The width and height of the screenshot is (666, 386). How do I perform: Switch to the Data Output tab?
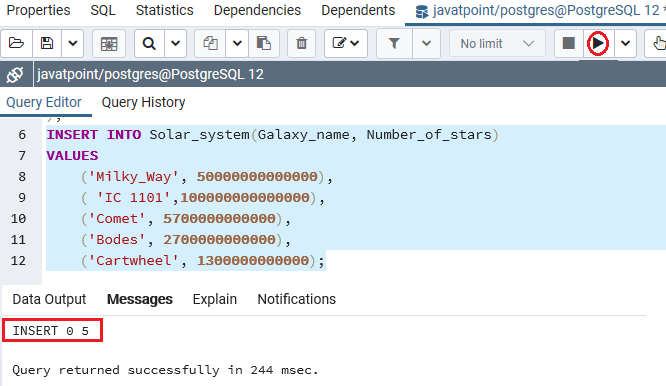(x=49, y=299)
